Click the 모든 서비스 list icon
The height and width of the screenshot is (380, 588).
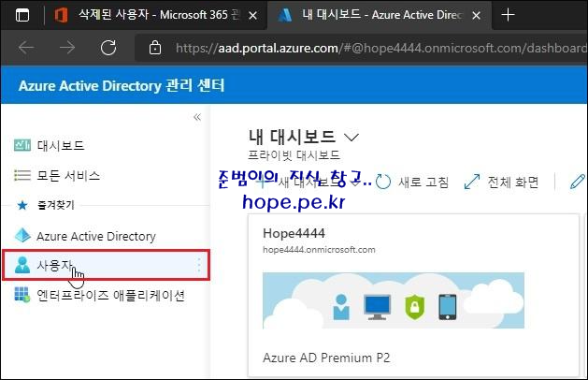(x=22, y=175)
